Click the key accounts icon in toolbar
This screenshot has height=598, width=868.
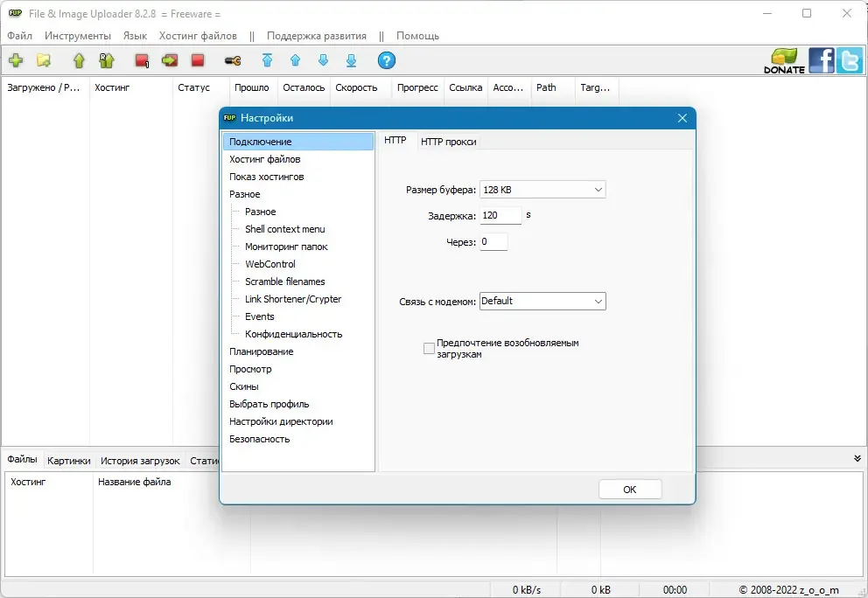coord(233,60)
